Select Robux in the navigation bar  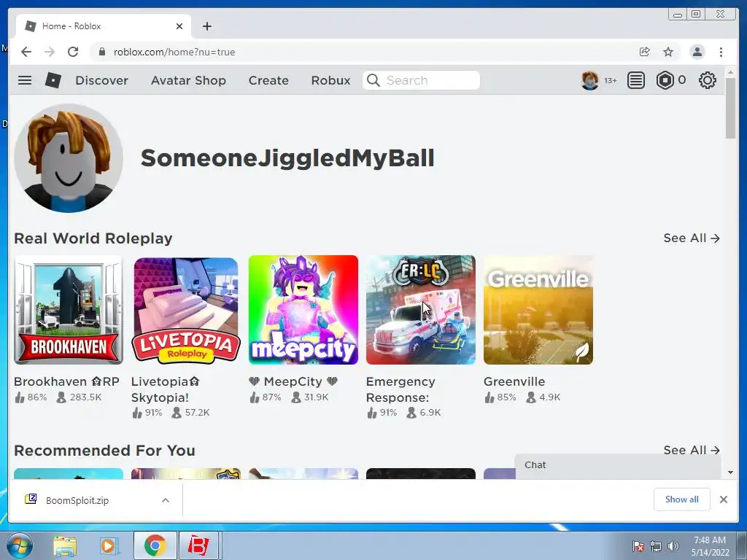[330, 80]
